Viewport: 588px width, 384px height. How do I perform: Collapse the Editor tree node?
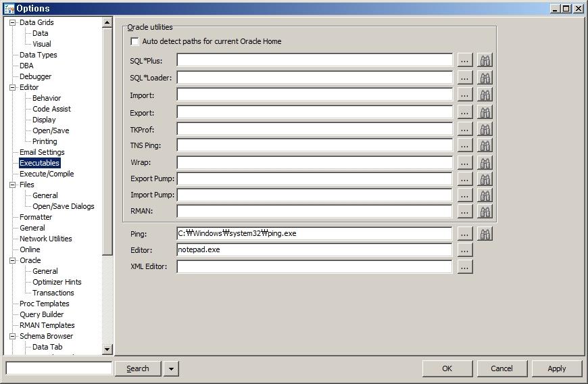point(12,87)
